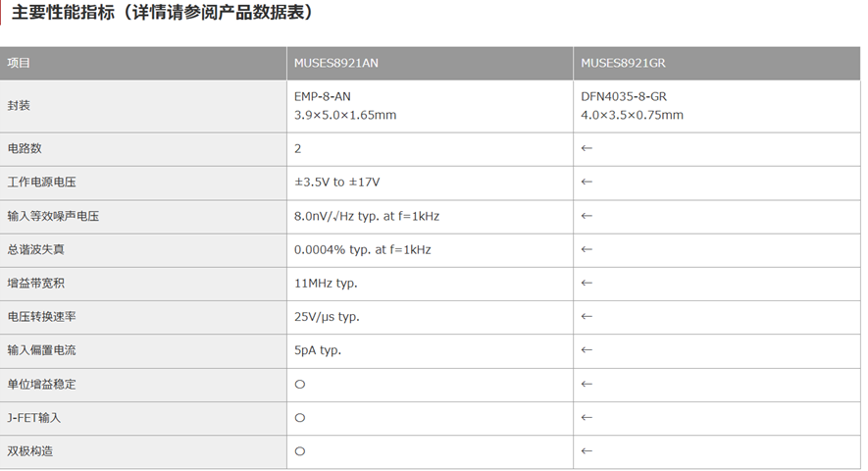Click the 25V/μs typ. slew rate value
Screen dimensions: 868x471
click(327, 317)
